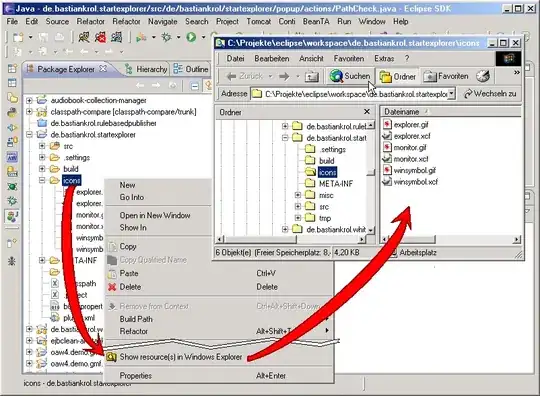Screen dimensions: 540x396
Task: Click the Java perspective icon in left sidebar
Action: click(x=12, y=217)
